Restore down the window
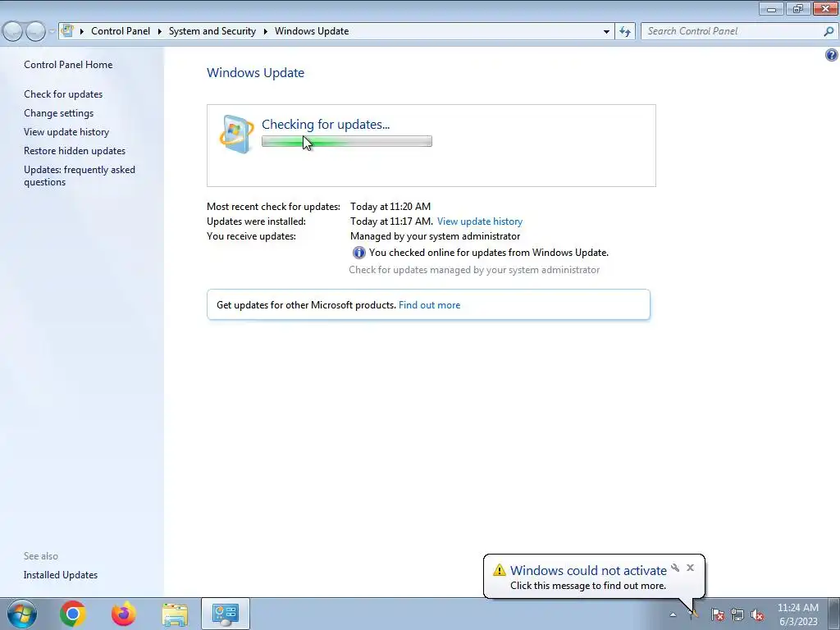This screenshot has height=630, width=840. 798,8
